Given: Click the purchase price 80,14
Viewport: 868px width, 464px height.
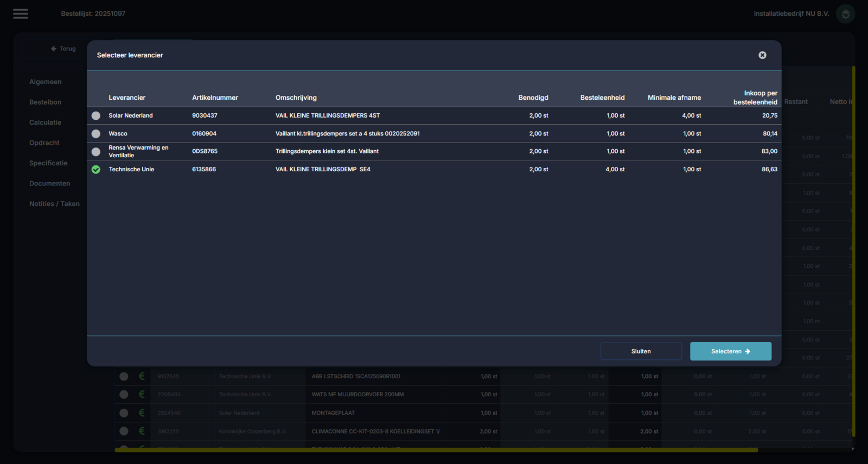Looking at the screenshot, I should (770, 133).
